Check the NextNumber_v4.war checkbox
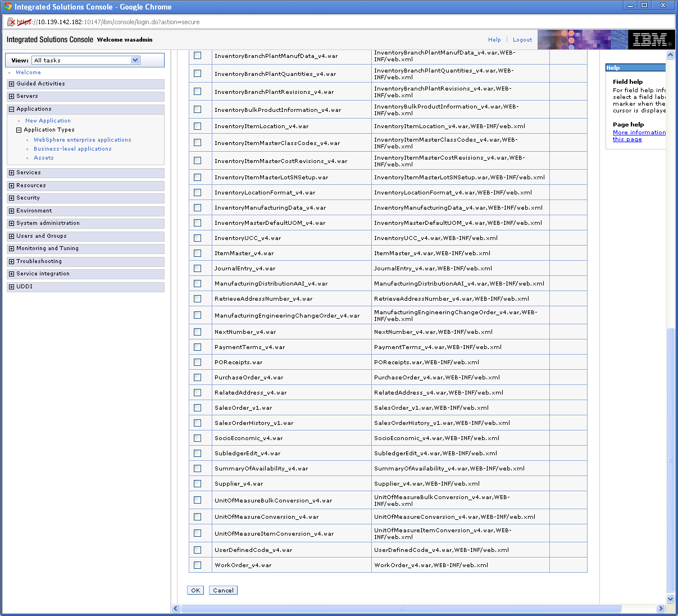678x616 pixels. (x=197, y=332)
